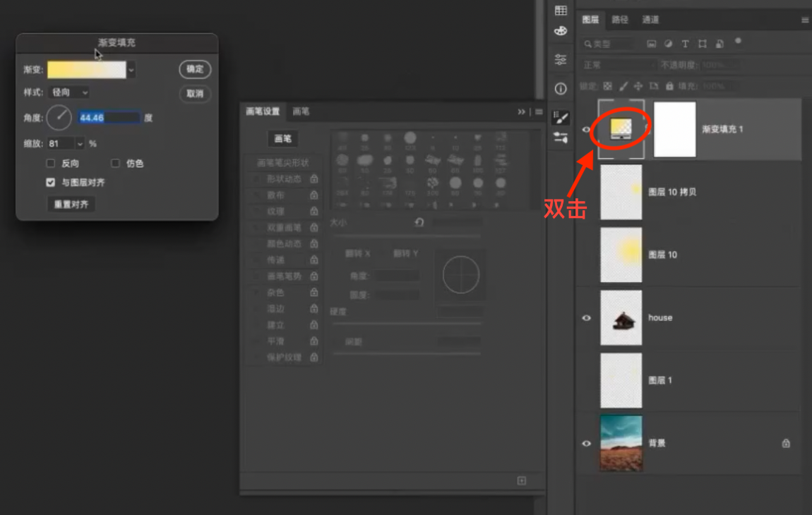Open the Brushes presets panel icon

pyautogui.click(x=561, y=138)
